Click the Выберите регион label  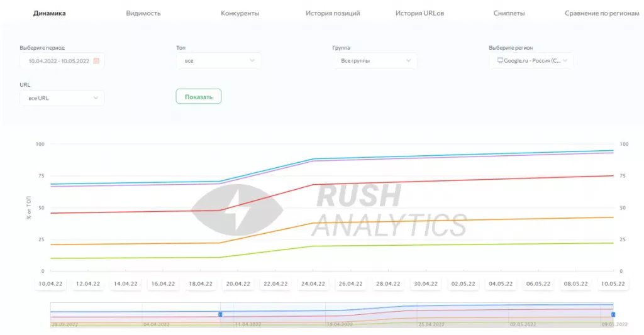pos(511,48)
